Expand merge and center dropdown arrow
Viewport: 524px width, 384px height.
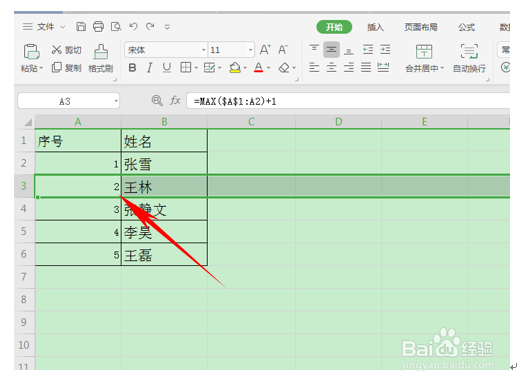click(x=442, y=68)
